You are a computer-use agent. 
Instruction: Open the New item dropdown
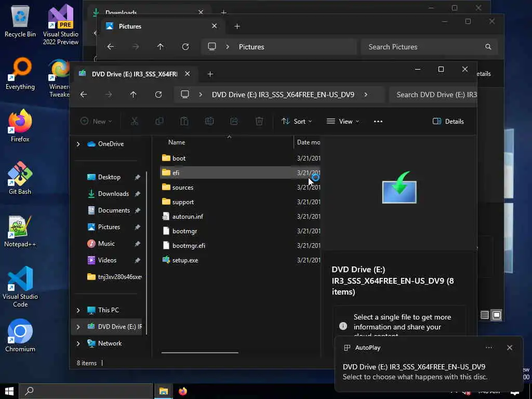click(96, 121)
